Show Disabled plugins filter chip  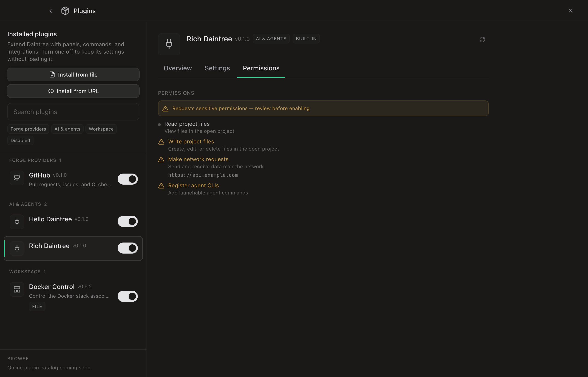coord(20,140)
